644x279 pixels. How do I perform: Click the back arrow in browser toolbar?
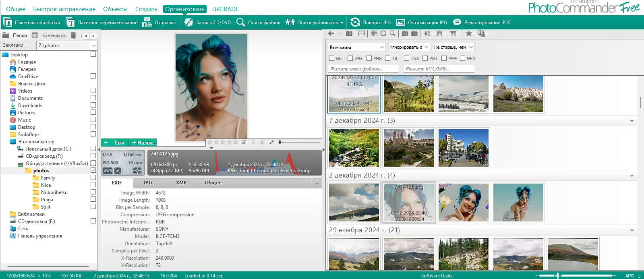[x=331, y=34]
